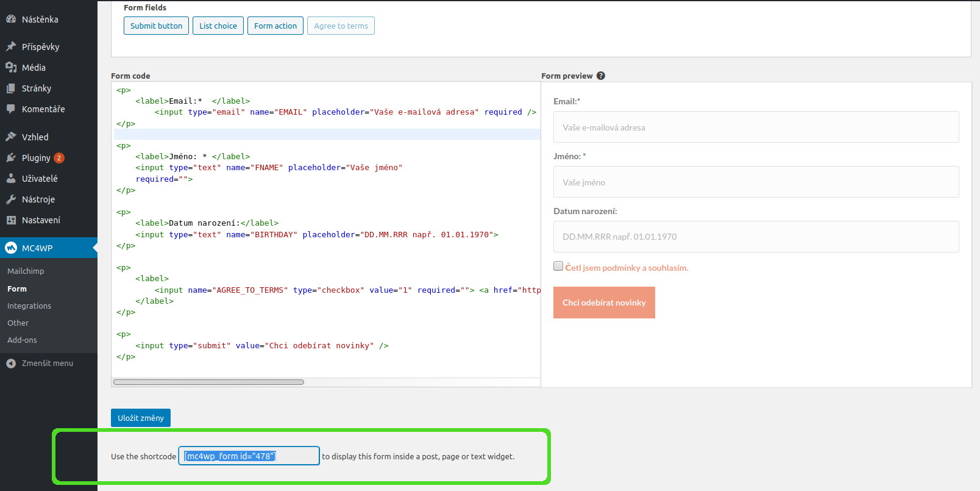Click Četl jsem podmínky a souhlasím link
Viewport: 980px width, 491px height.
627,268
